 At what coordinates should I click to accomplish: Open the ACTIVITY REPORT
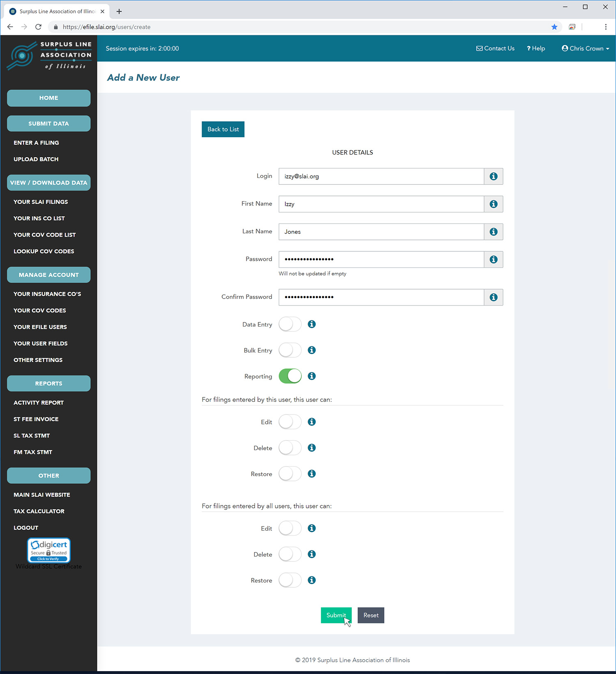pyautogui.click(x=39, y=403)
